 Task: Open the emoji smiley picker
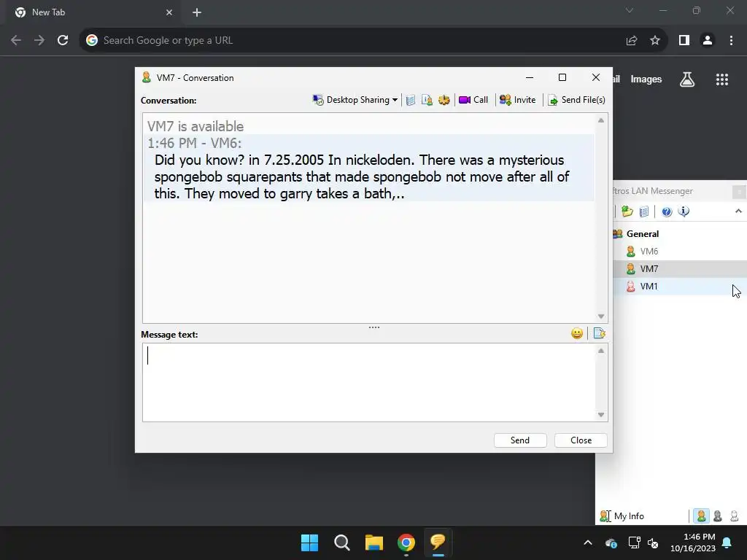tap(577, 333)
